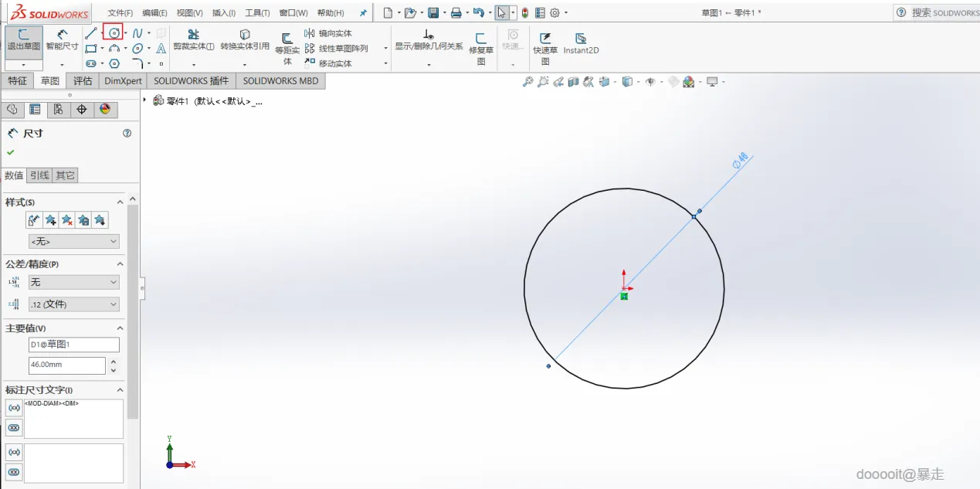Screen dimensions: 980x489
Task: Click the Rebuild traffic light icon
Action: (525, 13)
